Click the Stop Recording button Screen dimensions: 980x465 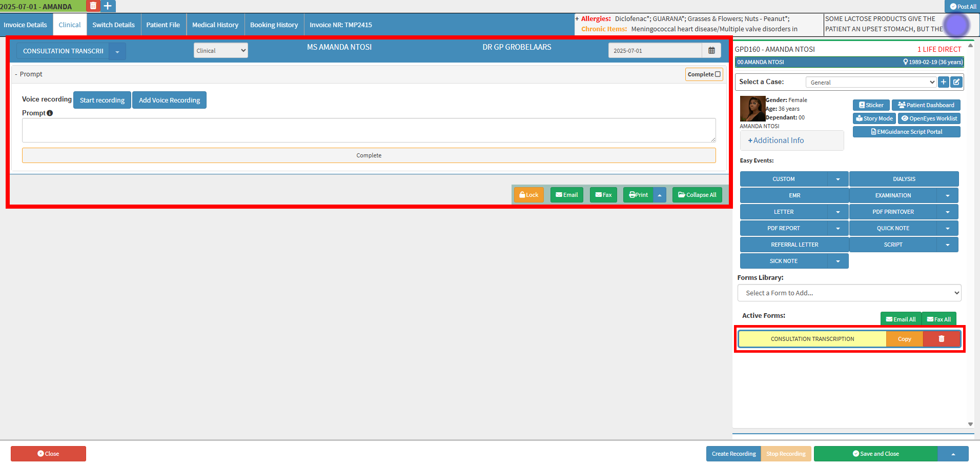point(786,454)
